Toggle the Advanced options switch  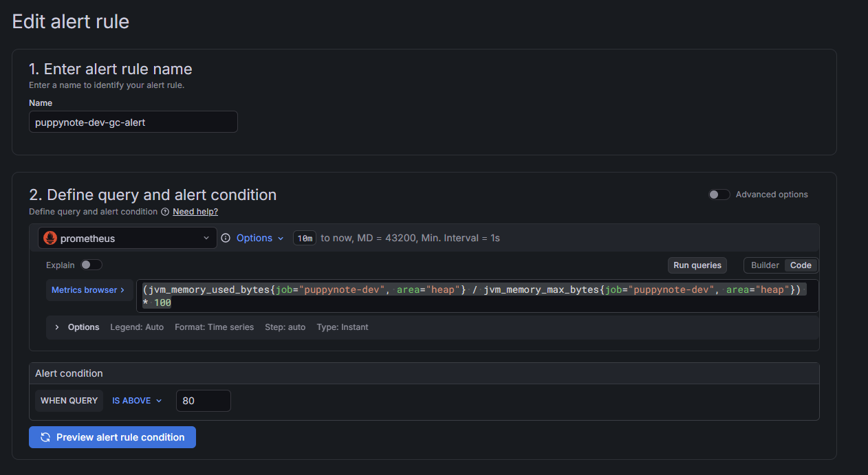[719, 195]
